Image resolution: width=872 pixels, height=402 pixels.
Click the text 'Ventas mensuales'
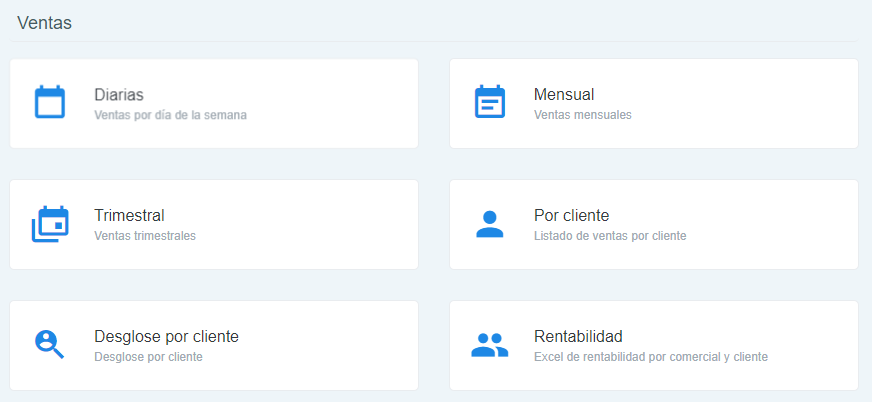pos(583,115)
